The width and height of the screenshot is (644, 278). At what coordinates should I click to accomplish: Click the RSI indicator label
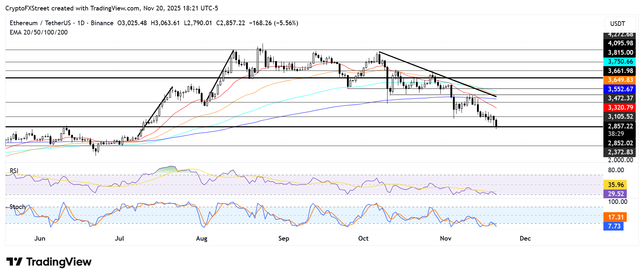(x=14, y=170)
